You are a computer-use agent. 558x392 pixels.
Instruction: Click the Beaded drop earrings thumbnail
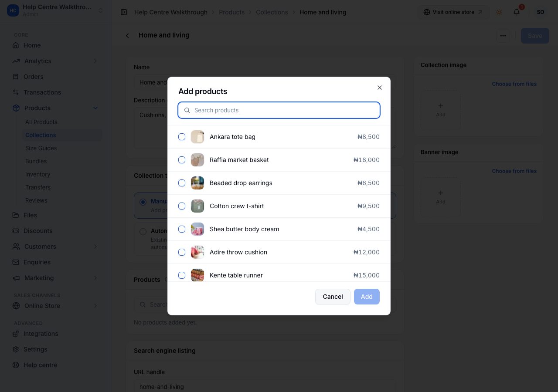click(x=197, y=183)
